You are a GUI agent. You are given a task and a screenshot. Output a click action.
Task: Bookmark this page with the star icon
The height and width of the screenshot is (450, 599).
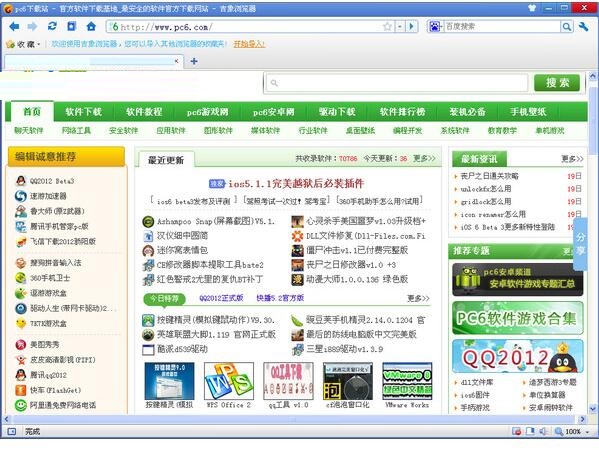tap(387, 26)
